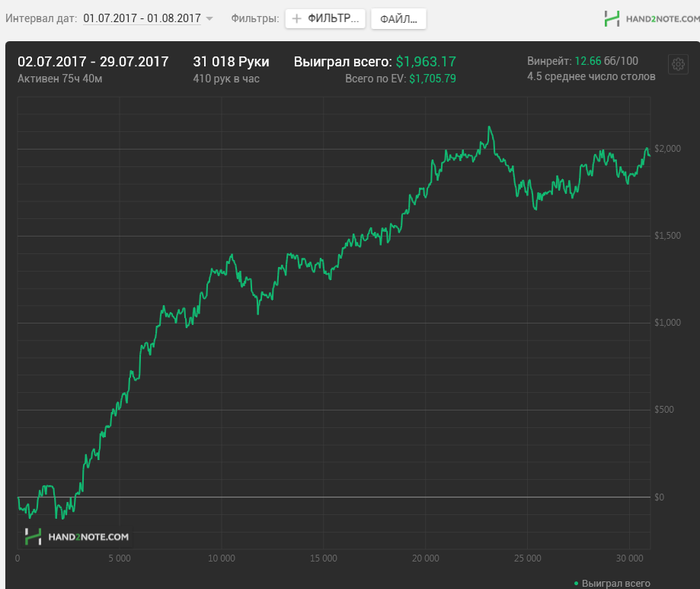Click the 'Выиграл всего:' header label
This screenshot has width=700, height=589.
click(343, 62)
